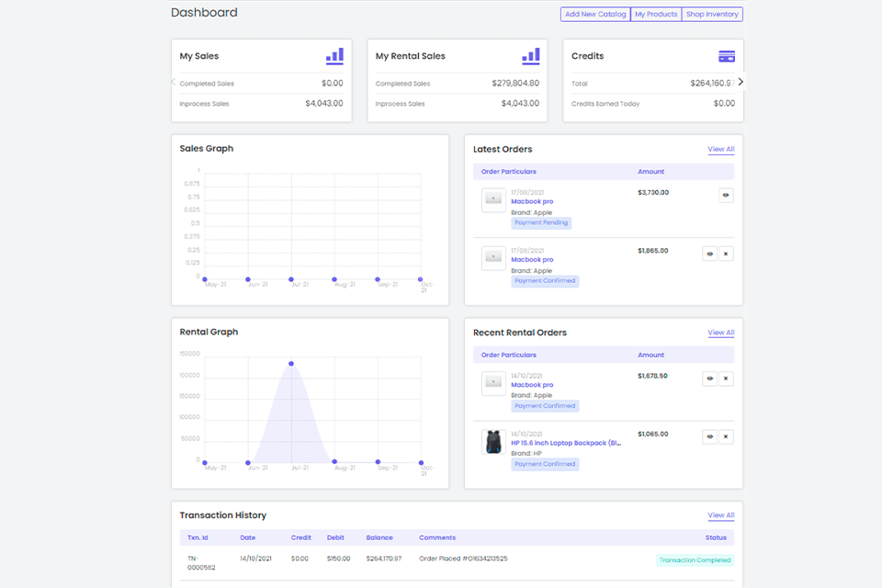Select the peak data point on the Rental Graph
The height and width of the screenshot is (588, 882).
(291, 364)
